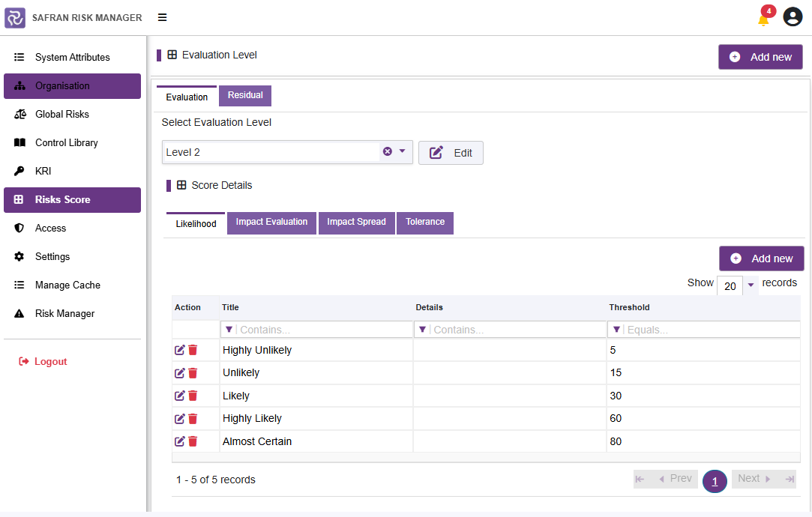812x517 pixels.
Task: Open the Threshold column filter icon
Action: pos(616,330)
